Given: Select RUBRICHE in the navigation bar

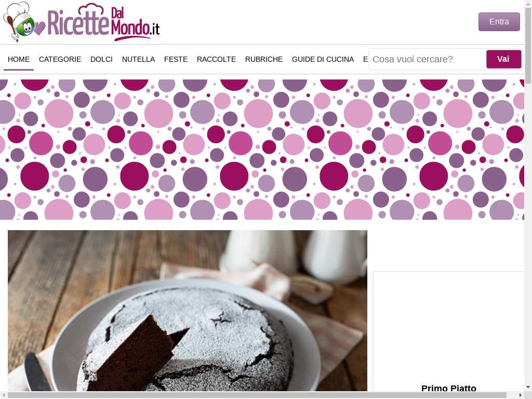Looking at the screenshot, I should pyautogui.click(x=264, y=59).
